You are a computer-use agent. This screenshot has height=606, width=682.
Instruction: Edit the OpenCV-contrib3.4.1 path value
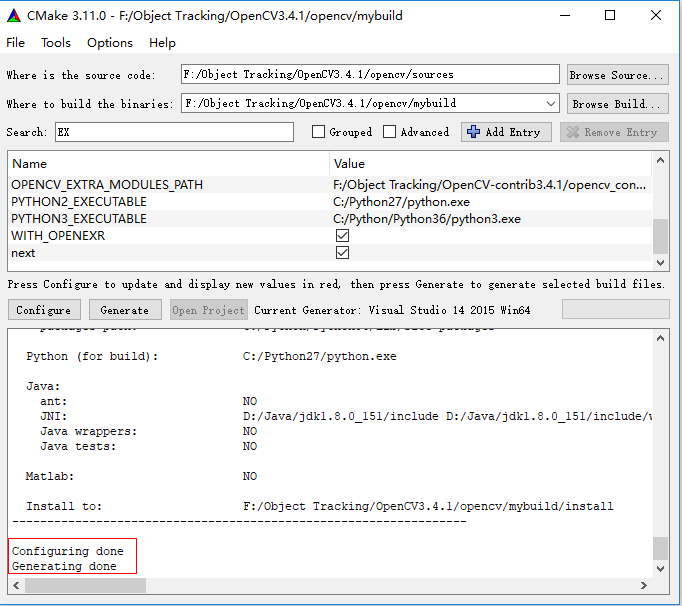(x=489, y=185)
